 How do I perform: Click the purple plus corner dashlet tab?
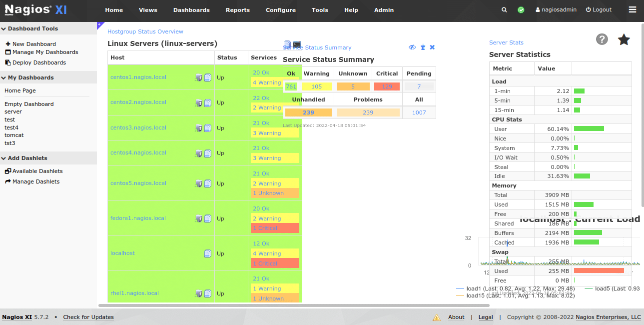click(x=99, y=24)
